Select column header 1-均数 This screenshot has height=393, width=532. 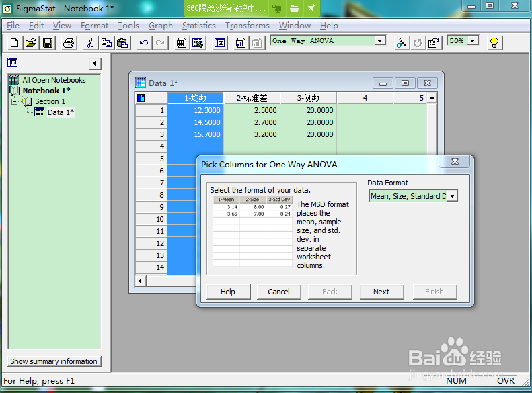point(196,98)
